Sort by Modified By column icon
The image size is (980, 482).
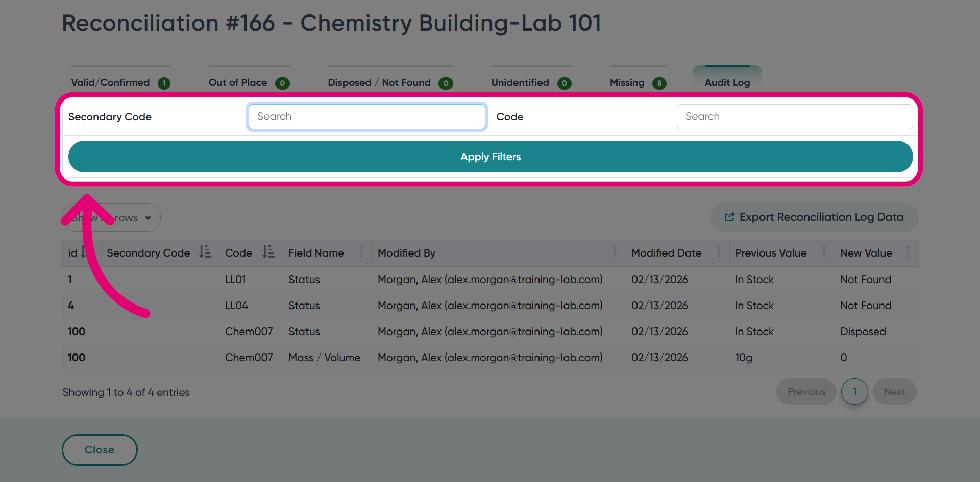point(615,252)
